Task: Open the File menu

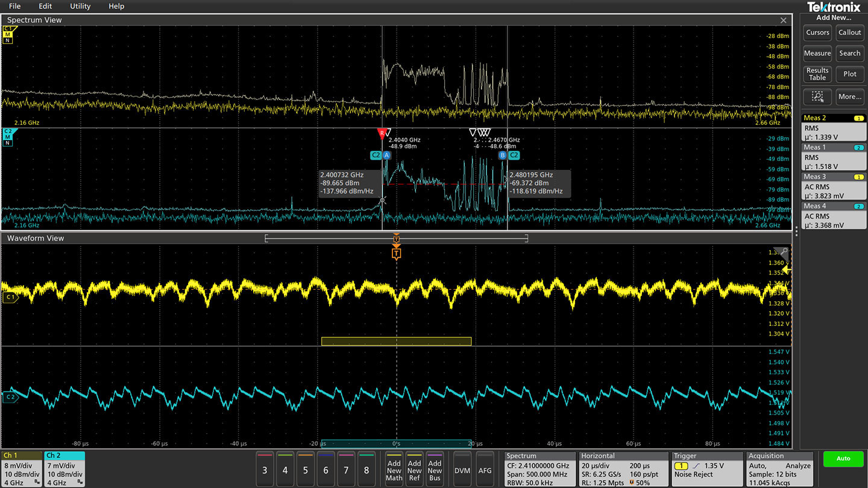Action: coord(14,6)
